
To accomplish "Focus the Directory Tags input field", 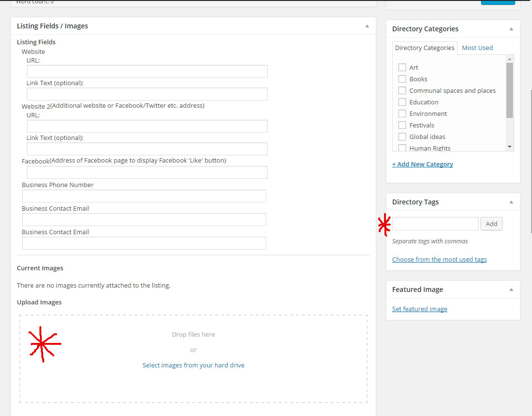I will point(435,224).
